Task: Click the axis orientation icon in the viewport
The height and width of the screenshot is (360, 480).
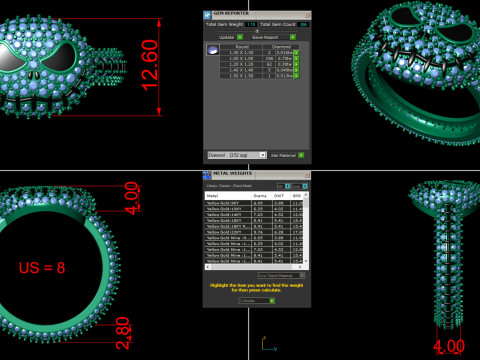Action: click(269, 344)
